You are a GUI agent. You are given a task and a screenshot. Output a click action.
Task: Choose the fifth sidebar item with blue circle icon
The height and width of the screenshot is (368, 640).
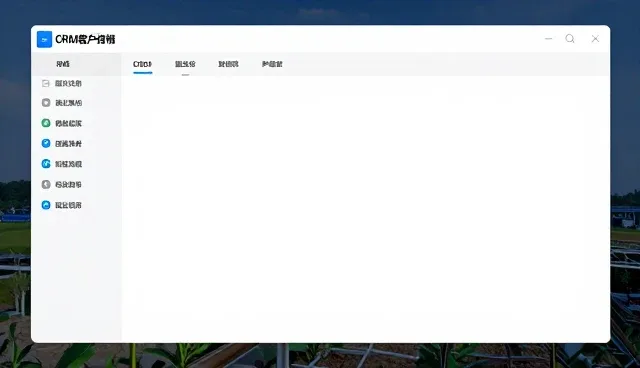coord(62,164)
